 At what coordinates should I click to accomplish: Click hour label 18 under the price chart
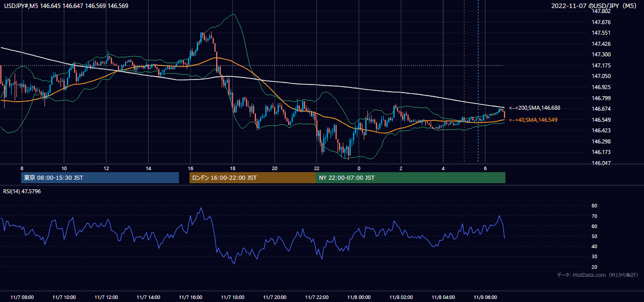click(232, 168)
